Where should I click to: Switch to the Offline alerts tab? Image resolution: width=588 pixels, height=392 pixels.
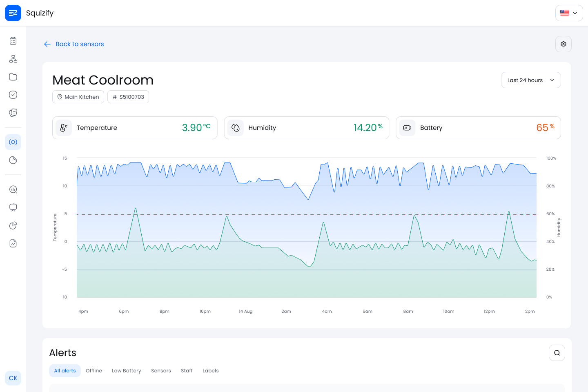(94, 371)
